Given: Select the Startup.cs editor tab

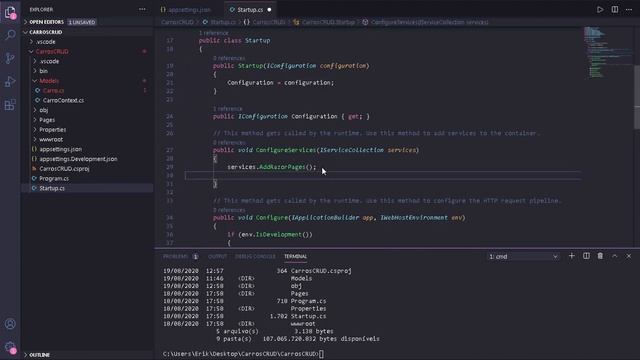Looking at the screenshot, I should coord(250,9).
